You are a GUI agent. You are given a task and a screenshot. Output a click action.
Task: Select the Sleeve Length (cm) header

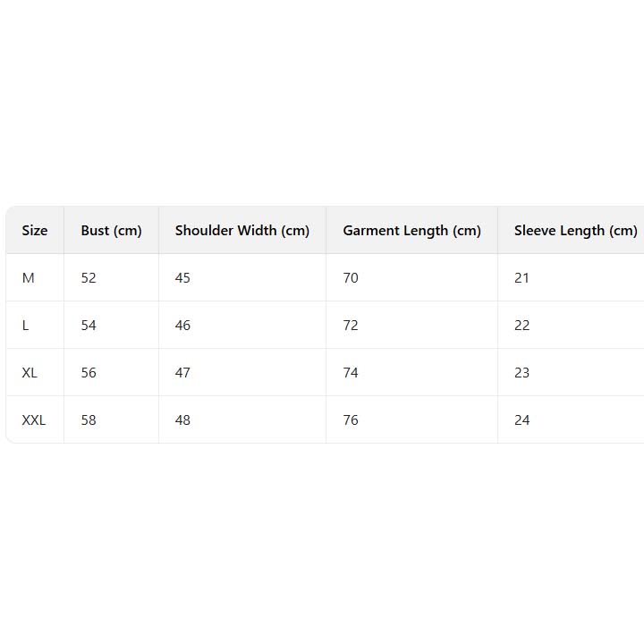point(575,231)
